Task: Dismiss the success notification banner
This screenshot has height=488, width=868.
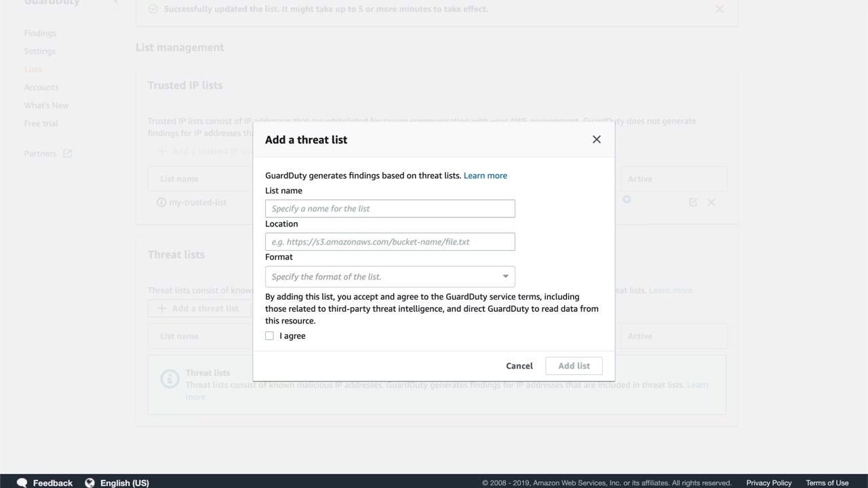Action: (719, 9)
